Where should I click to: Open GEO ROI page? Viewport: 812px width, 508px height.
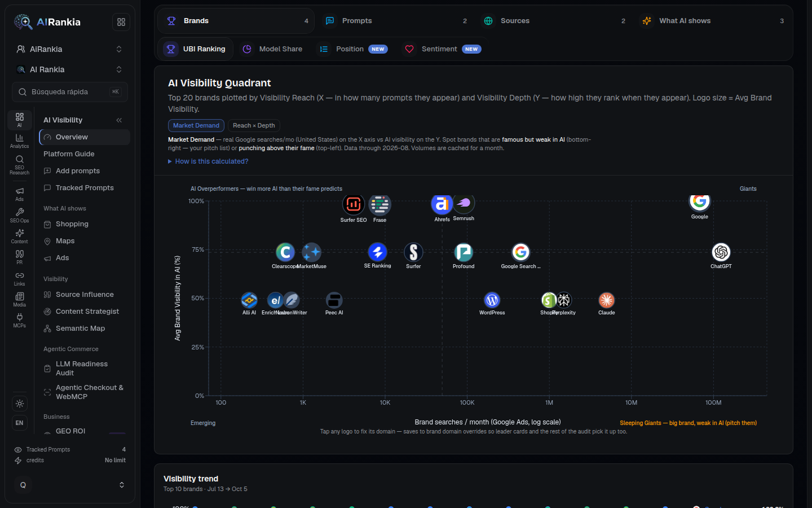85,431
